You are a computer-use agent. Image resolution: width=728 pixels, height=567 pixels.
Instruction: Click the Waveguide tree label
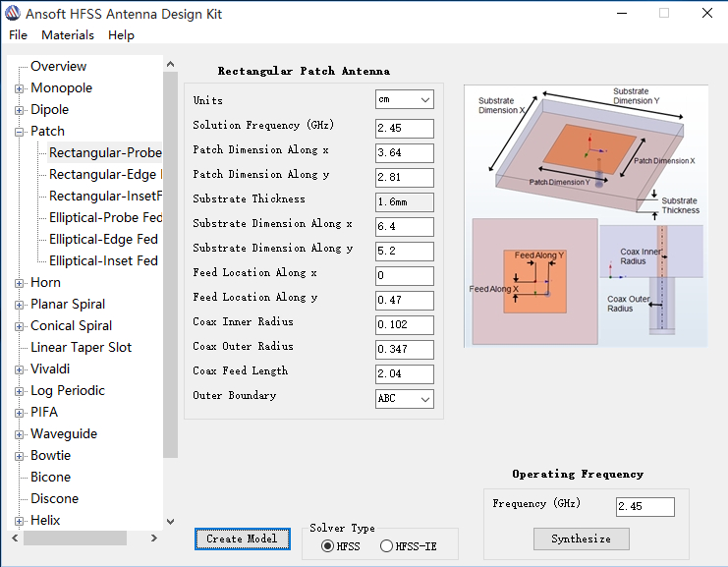[x=64, y=433]
